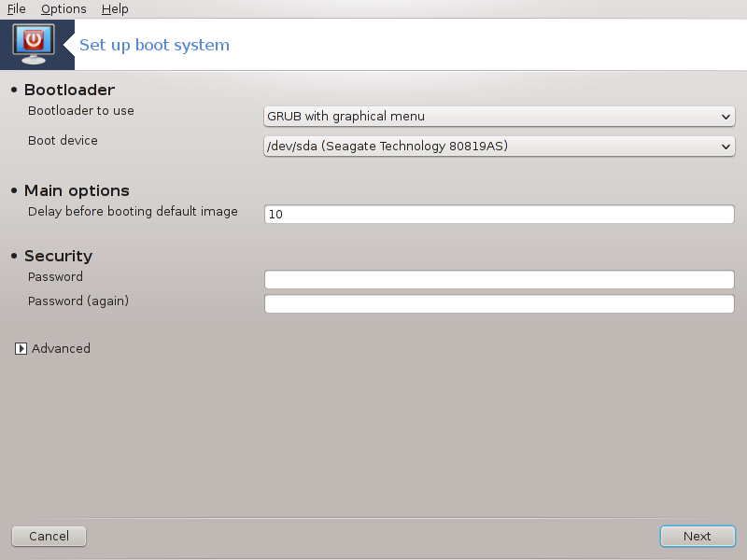Click into the Password (again) field
Viewport: 747px width, 560px height.
[500, 304]
